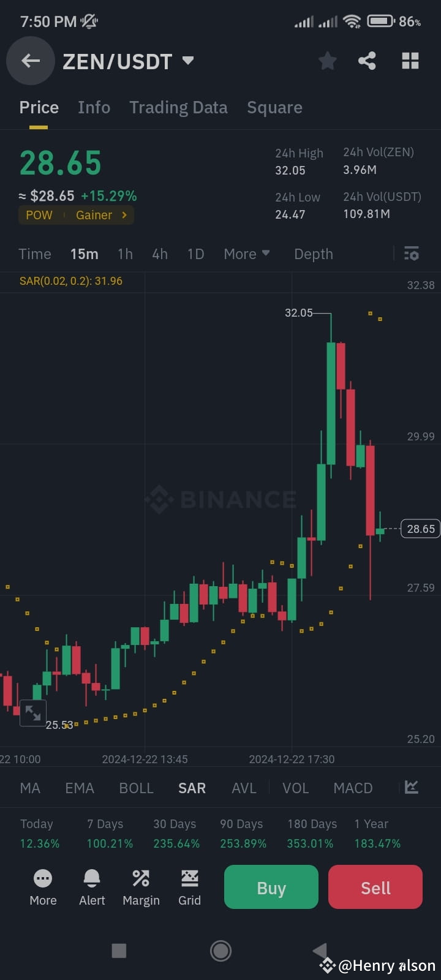The width and height of the screenshot is (441, 980).
Task: Open the Square tab
Action: tap(274, 107)
